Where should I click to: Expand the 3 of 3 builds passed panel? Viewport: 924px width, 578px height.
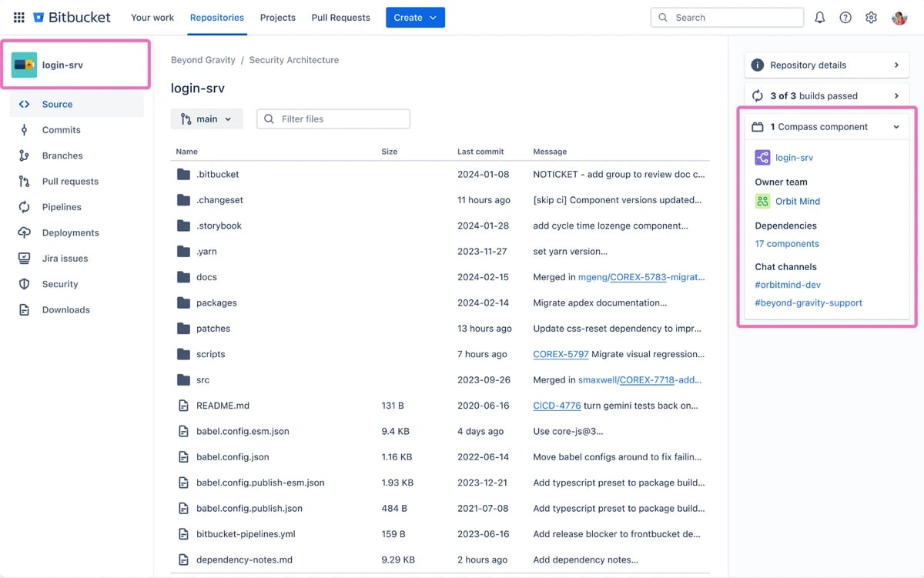pyautogui.click(x=827, y=96)
